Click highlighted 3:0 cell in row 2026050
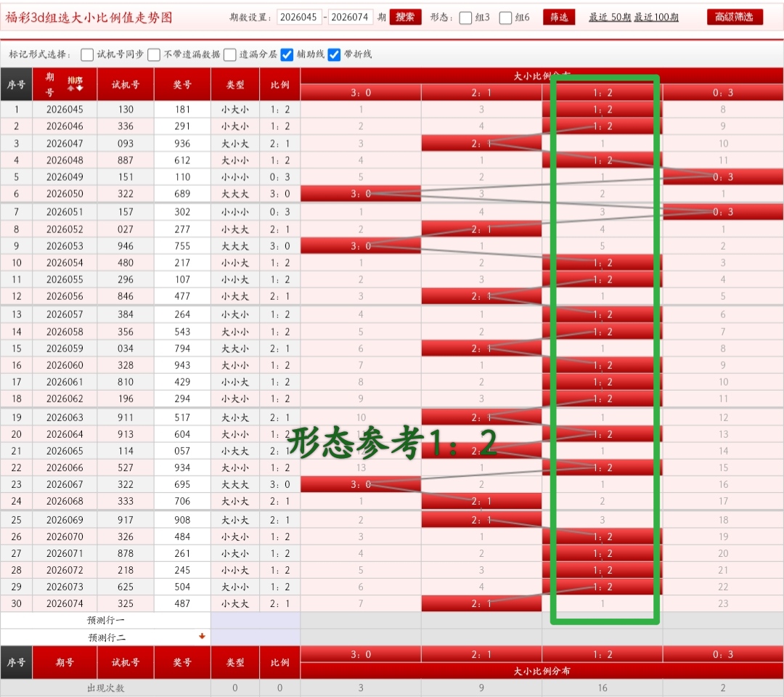 (x=361, y=194)
